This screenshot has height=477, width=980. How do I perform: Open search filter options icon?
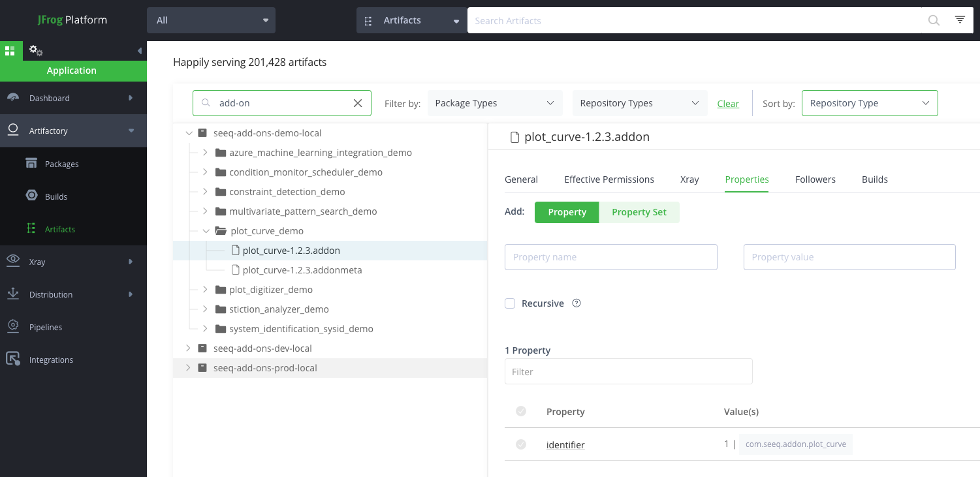coord(959,20)
